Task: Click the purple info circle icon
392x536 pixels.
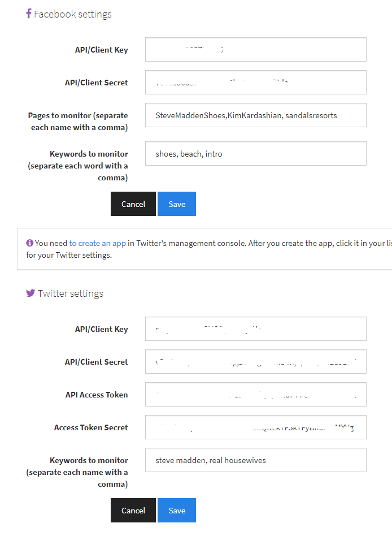Action: coord(29,243)
